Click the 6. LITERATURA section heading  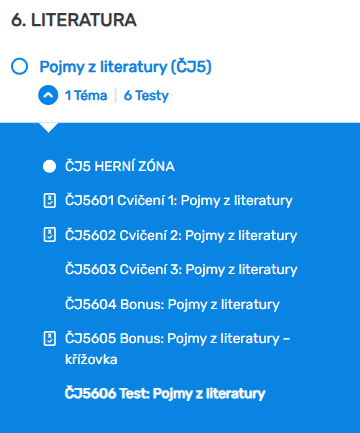[x=74, y=20]
